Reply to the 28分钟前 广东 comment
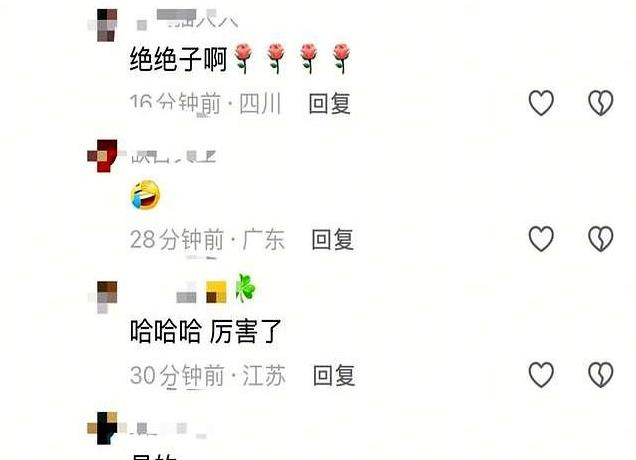Viewport: 636px width, 460px height. (x=333, y=239)
